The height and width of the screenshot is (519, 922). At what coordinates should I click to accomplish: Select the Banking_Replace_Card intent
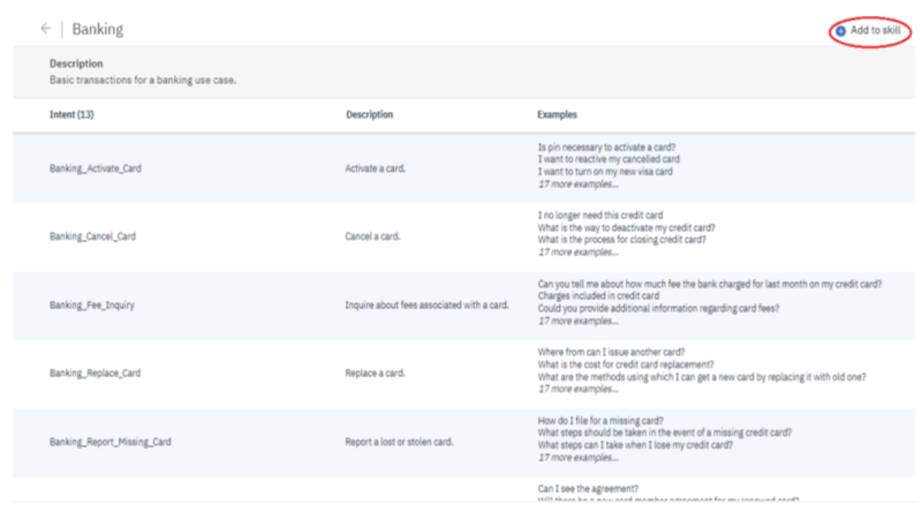point(94,373)
